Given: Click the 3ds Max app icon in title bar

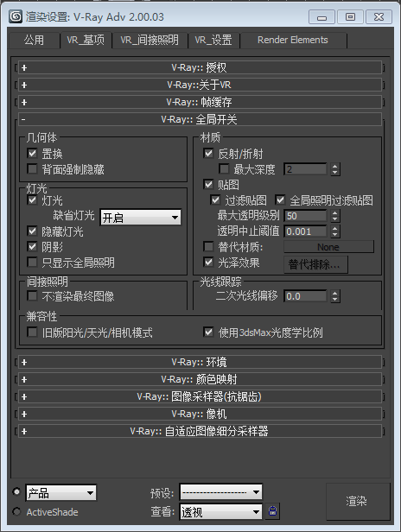Looking at the screenshot, I should (x=16, y=16).
